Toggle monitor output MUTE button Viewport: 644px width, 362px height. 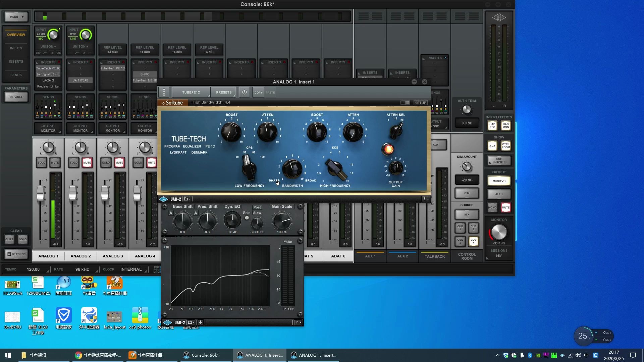[505, 207]
